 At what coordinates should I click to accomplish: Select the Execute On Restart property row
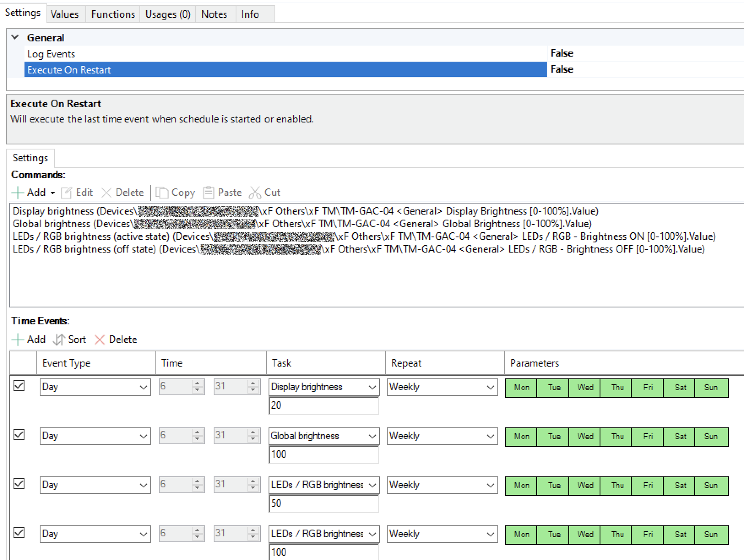(383, 70)
